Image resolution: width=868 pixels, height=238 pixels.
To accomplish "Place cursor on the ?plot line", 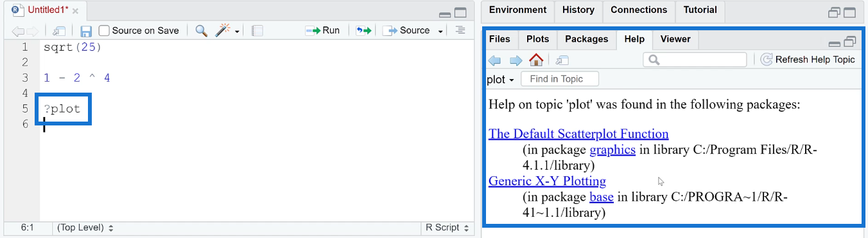I will pos(62,109).
